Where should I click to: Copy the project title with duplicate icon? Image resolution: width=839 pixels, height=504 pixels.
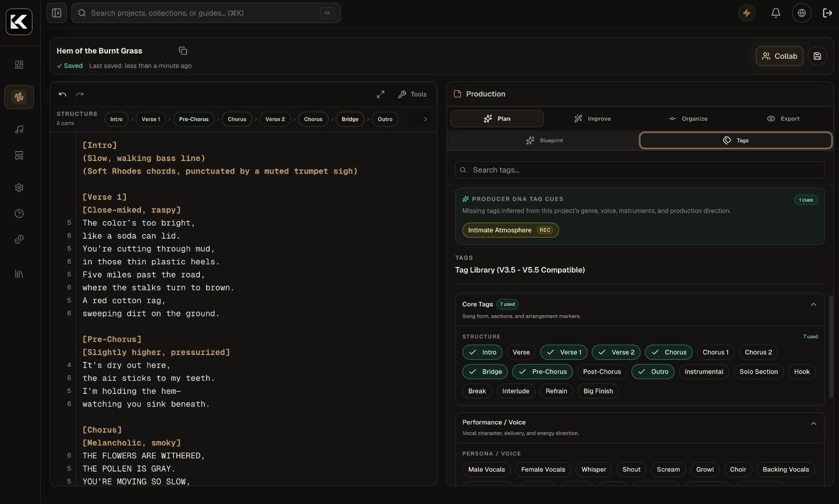click(x=183, y=51)
